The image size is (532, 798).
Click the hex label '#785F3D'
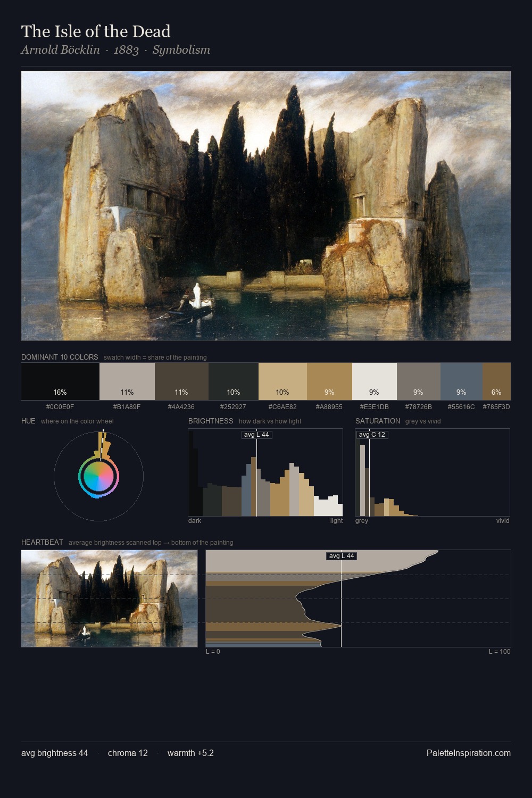tap(496, 407)
